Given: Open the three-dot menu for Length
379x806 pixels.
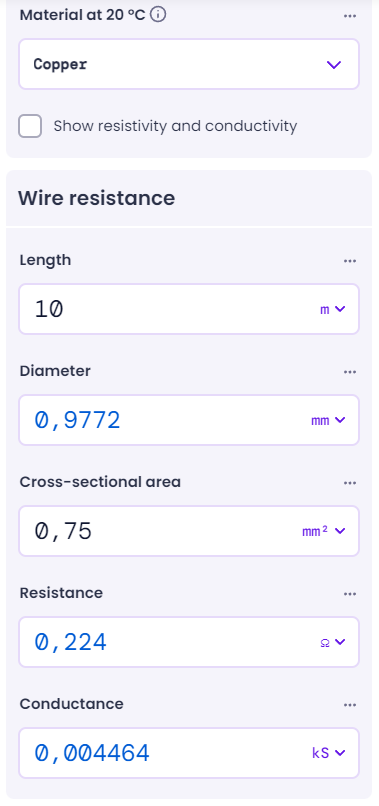Looking at the screenshot, I should coord(350,261).
